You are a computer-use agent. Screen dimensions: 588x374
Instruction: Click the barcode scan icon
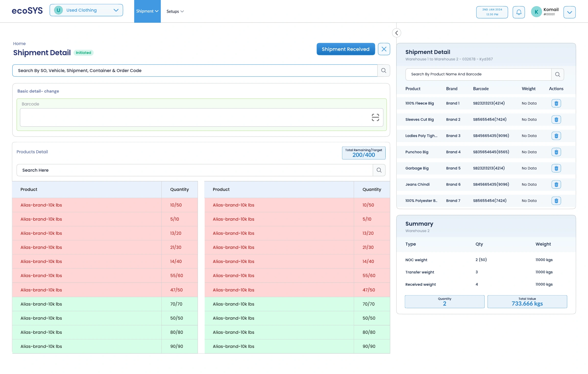point(375,117)
